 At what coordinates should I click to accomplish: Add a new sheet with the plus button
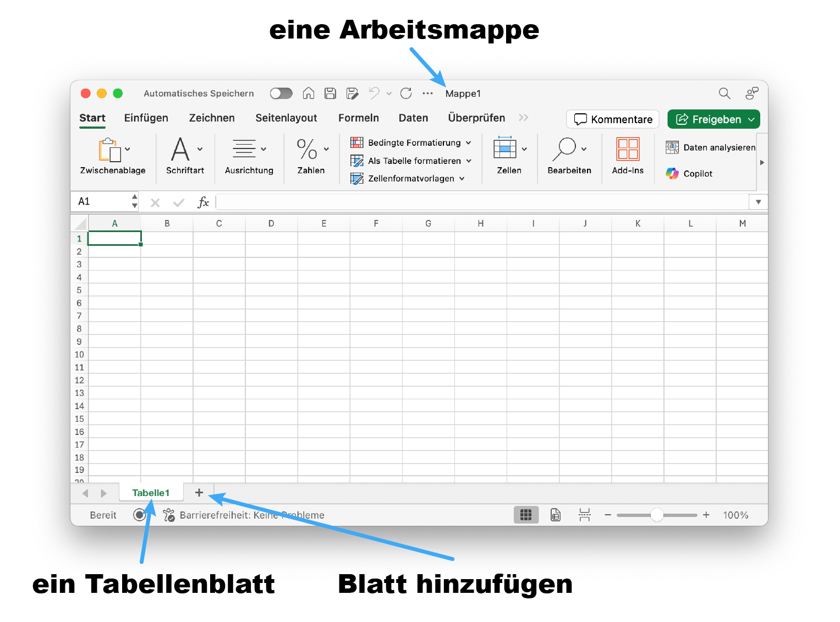point(199,493)
